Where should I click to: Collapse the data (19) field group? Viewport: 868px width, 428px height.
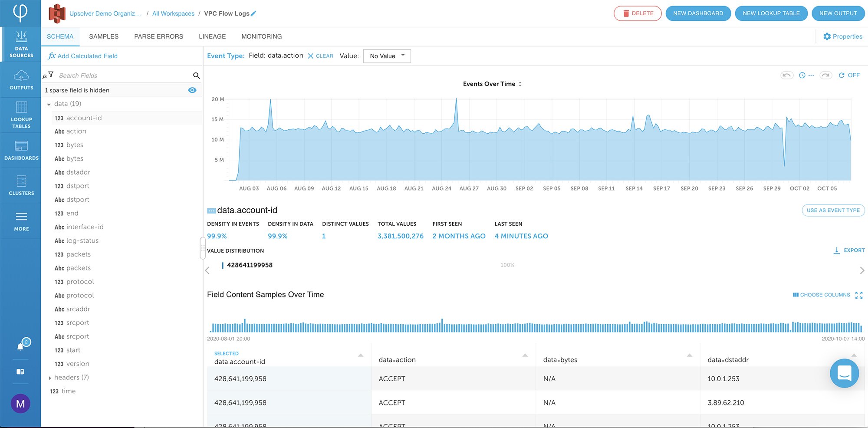49,104
